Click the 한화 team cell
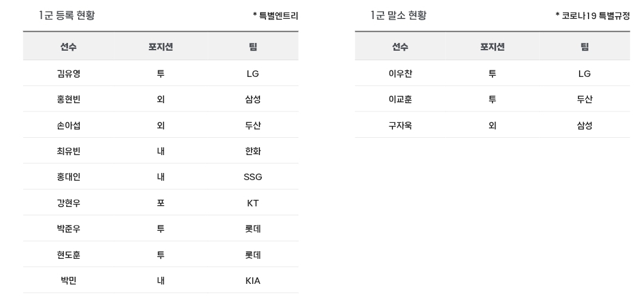Screen dimensions: 644x300 253,151
